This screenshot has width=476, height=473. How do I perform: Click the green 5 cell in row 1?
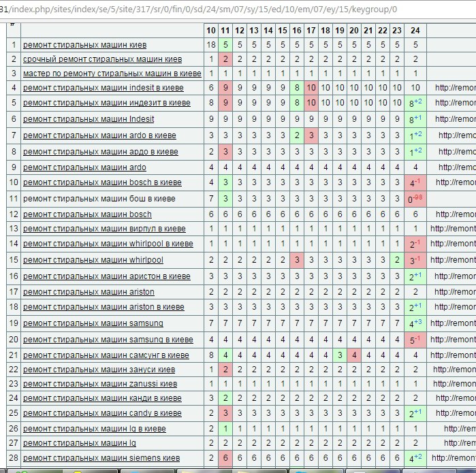(225, 45)
